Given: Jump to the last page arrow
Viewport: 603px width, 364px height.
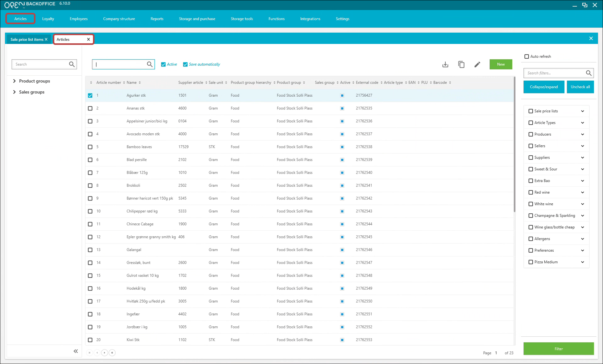Looking at the screenshot, I should pos(112,353).
